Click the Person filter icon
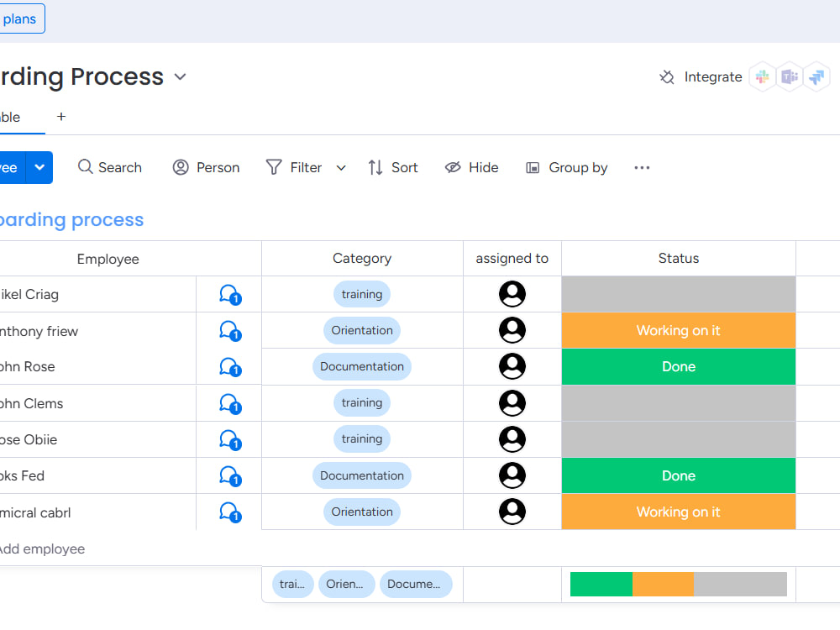 181,168
